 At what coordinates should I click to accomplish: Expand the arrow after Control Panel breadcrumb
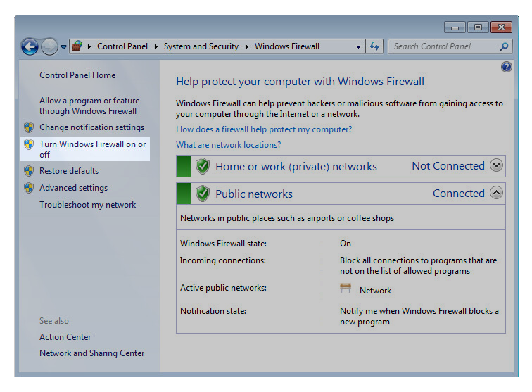156,46
